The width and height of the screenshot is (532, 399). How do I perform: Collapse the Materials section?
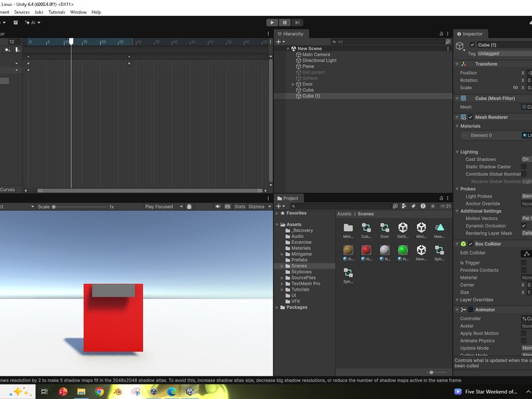(x=457, y=126)
